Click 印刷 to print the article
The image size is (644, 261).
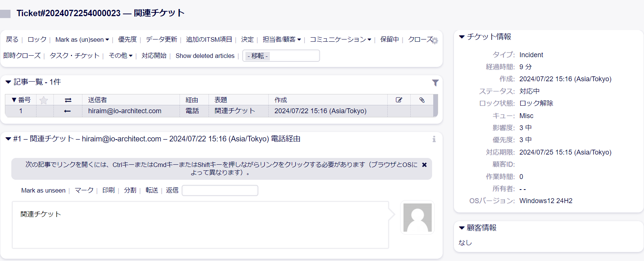[108, 190]
